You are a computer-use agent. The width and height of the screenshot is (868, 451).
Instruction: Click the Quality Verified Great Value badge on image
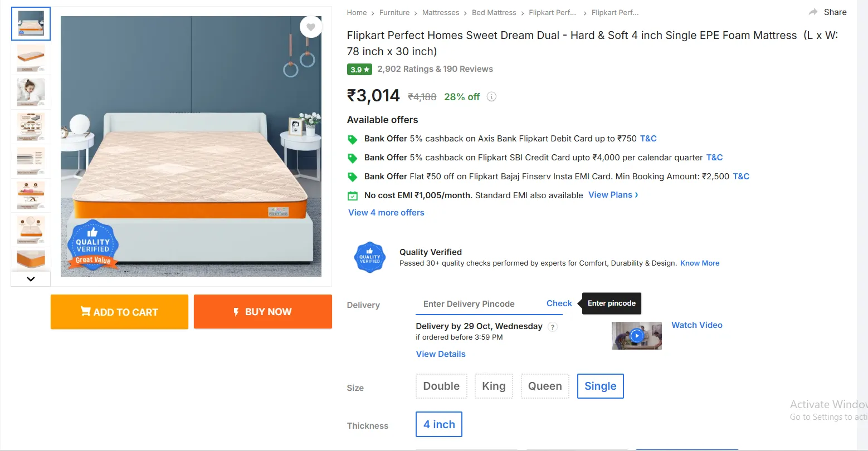coord(92,246)
